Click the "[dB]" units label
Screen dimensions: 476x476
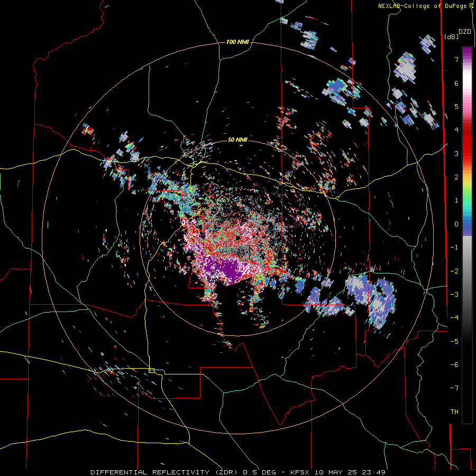tap(451, 36)
